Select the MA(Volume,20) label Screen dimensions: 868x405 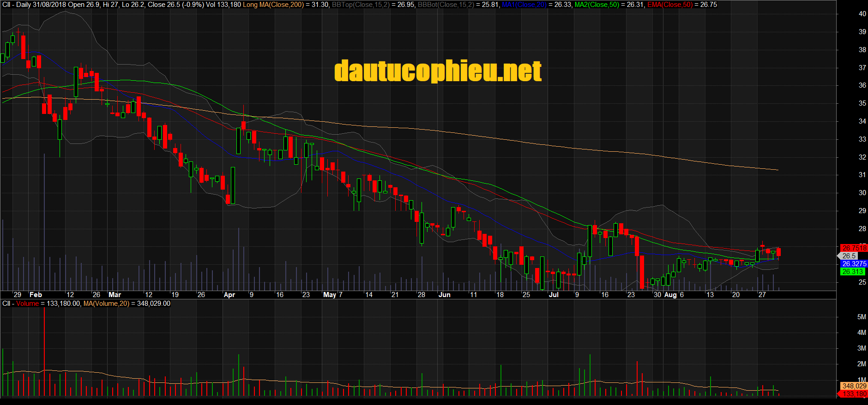click(x=106, y=304)
